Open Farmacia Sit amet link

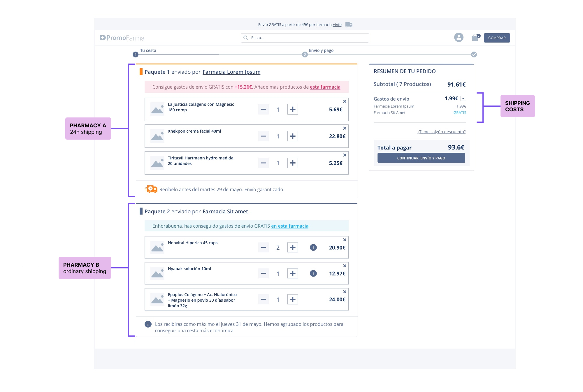pos(225,212)
